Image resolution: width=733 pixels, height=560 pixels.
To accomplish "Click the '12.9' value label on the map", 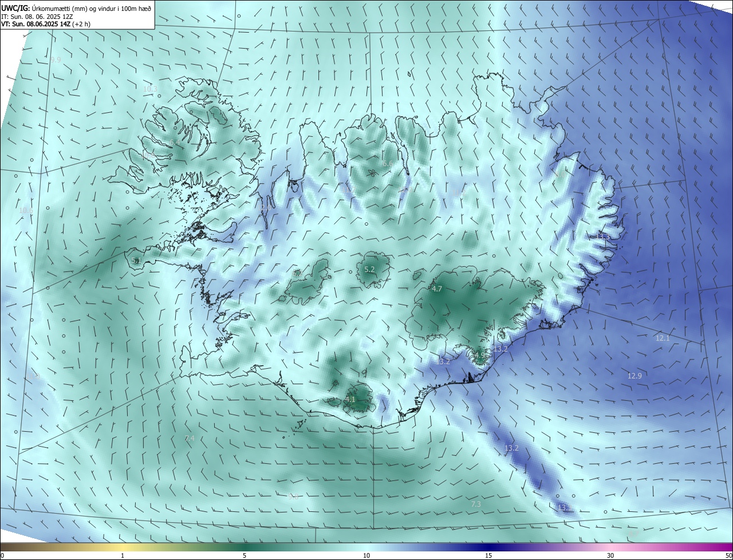I will 635,376.
